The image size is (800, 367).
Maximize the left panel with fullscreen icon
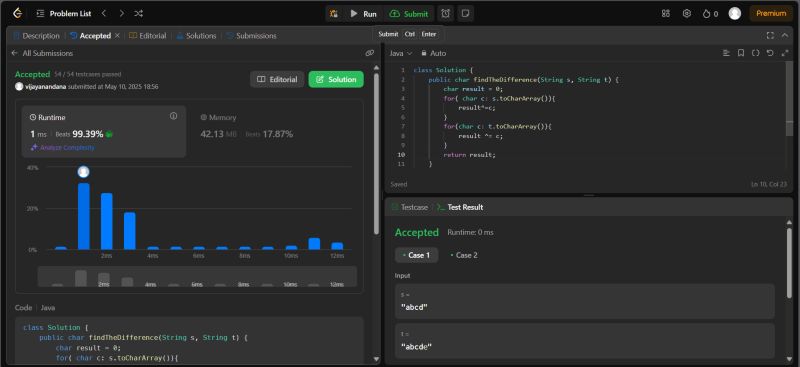(x=770, y=36)
